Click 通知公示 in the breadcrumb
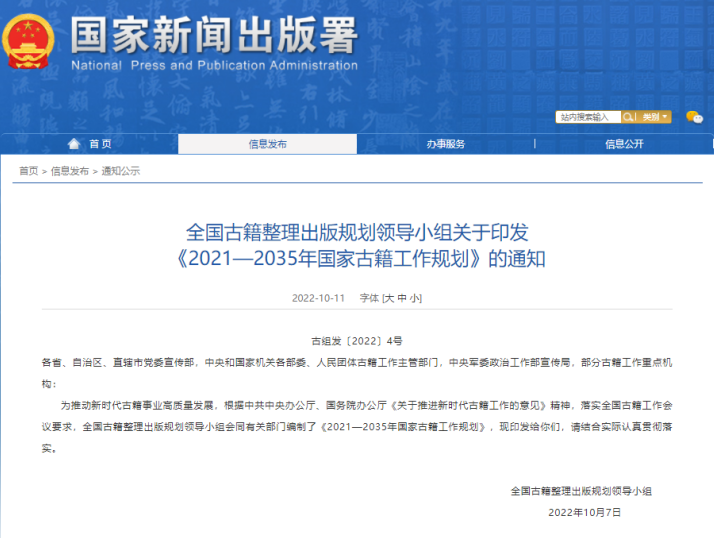This screenshot has width=714, height=538. (x=121, y=171)
